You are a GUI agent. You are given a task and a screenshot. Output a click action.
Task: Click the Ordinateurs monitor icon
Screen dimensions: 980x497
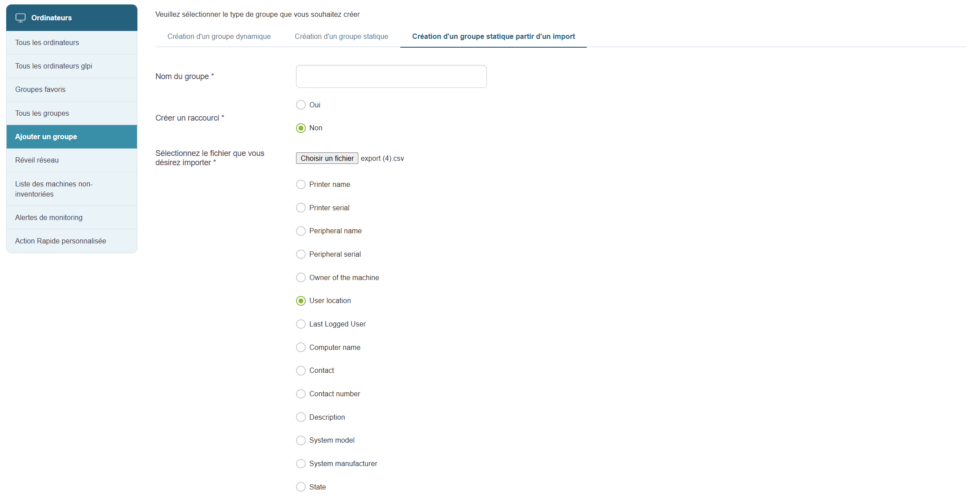point(20,18)
